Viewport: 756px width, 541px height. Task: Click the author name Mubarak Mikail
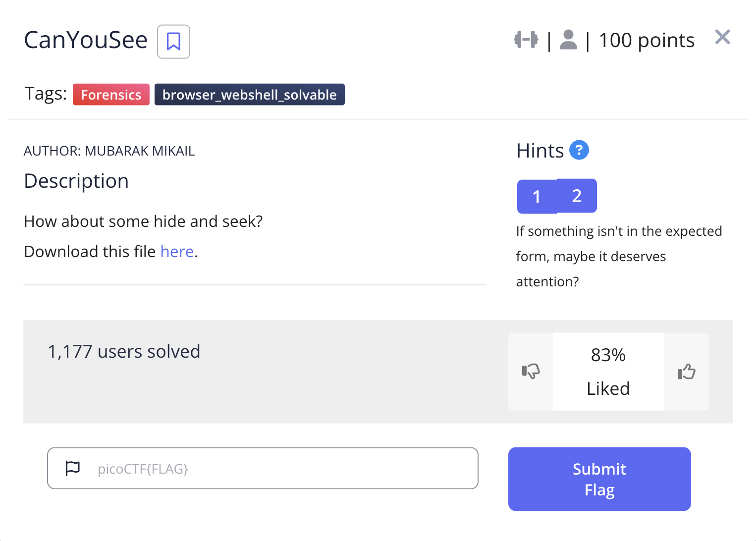(x=140, y=151)
